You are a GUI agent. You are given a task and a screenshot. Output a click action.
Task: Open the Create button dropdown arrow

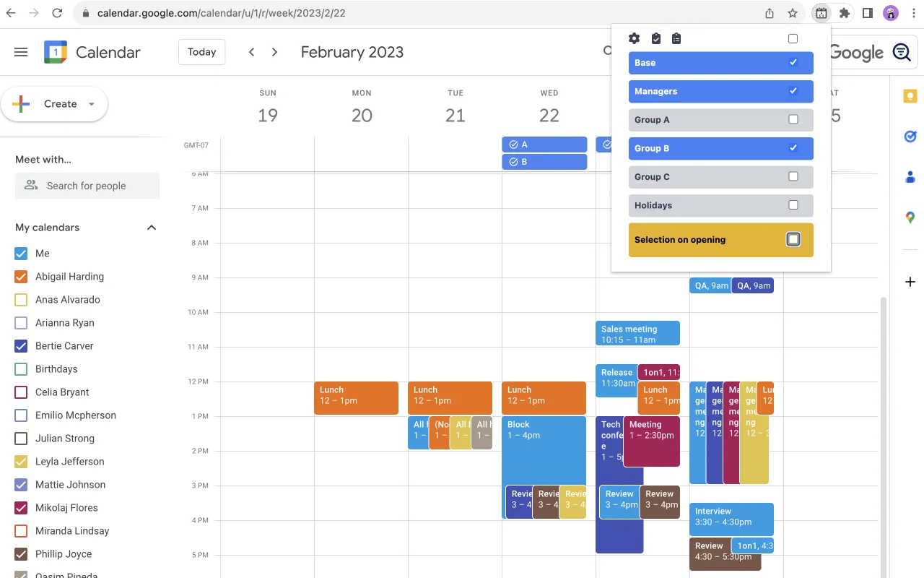[x=92, y=104]
